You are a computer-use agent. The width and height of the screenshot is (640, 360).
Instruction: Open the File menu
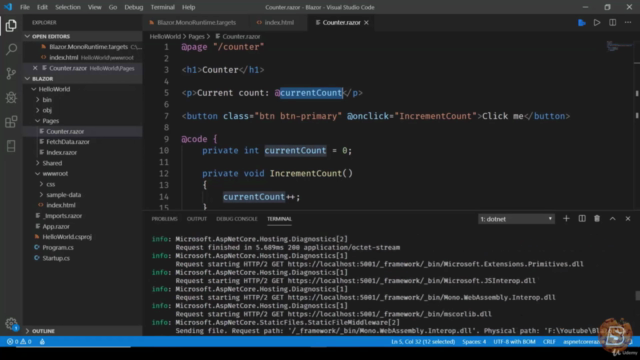[x=24, y=7]
